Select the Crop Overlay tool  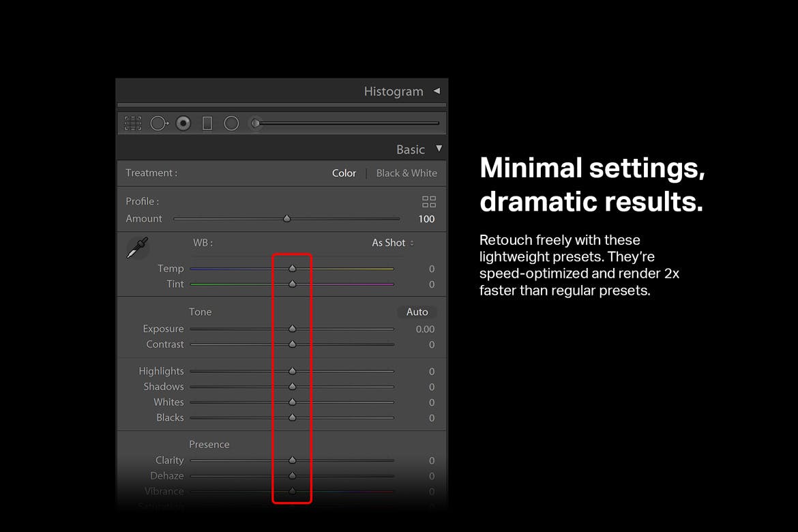tap(133, 123)
